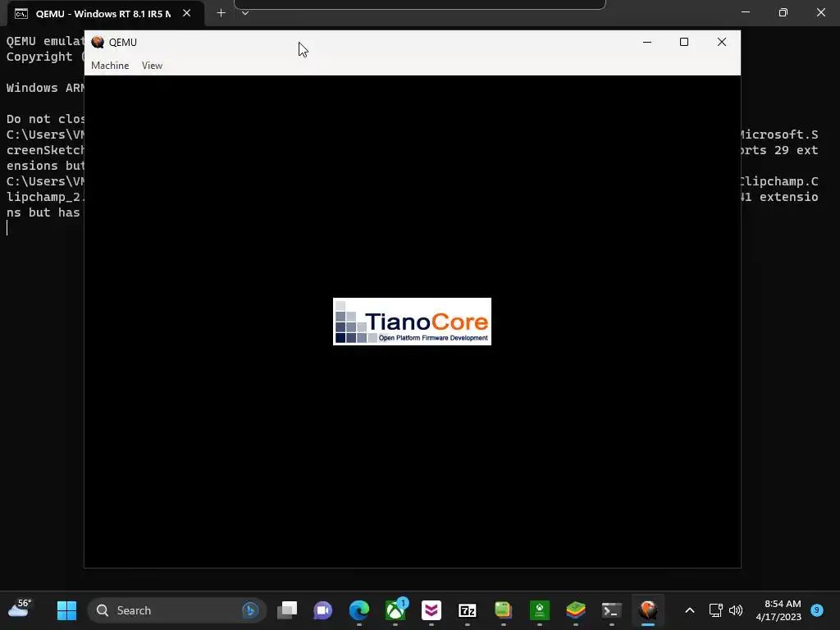Open the Windows Start menu

tap(67, 610)
